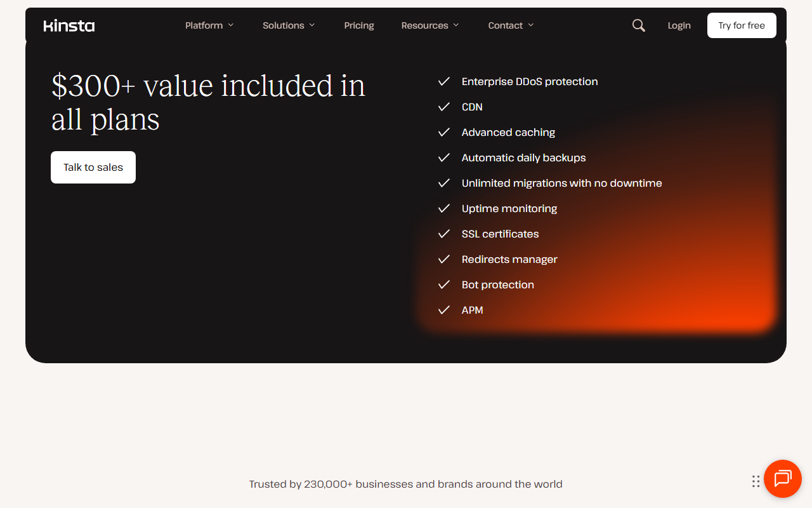Click the 'Advanced caching' text

click(509, 132)
